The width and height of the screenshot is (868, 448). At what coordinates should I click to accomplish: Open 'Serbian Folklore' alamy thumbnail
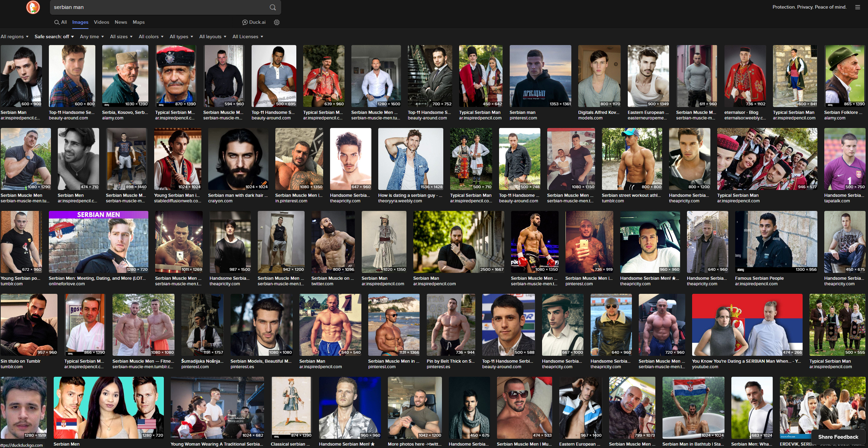[845, 76]
